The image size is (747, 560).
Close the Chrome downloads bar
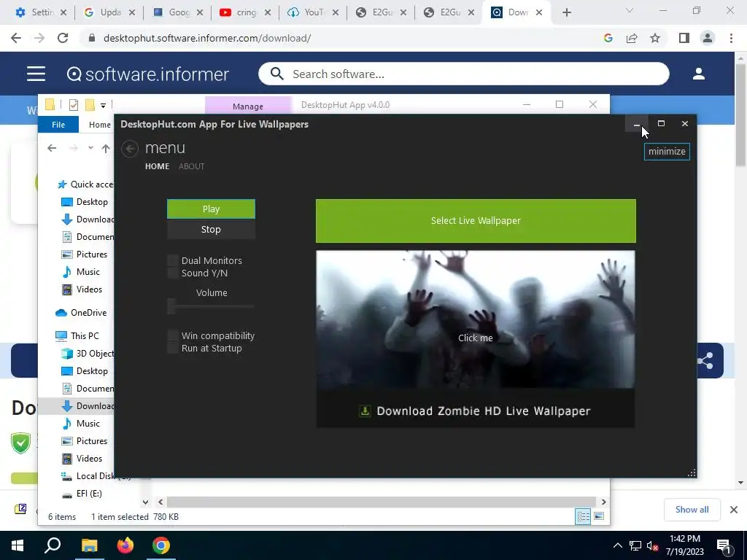(734, 510)
